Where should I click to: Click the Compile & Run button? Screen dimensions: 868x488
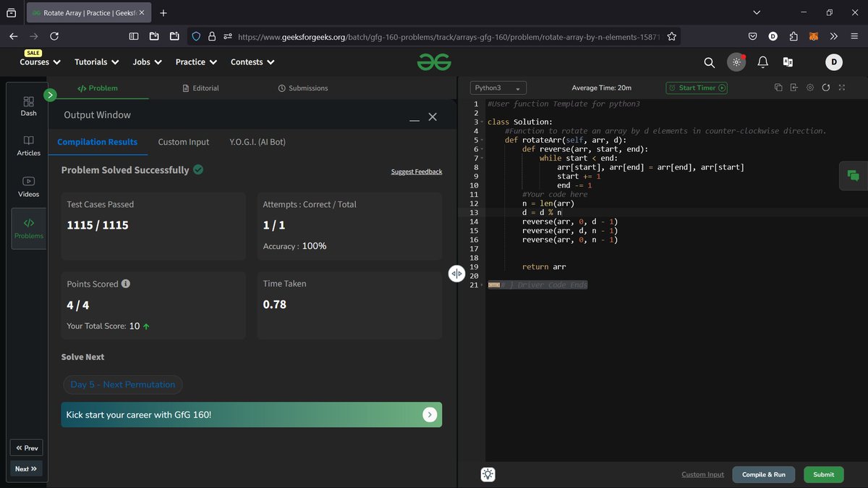point(764,474)
